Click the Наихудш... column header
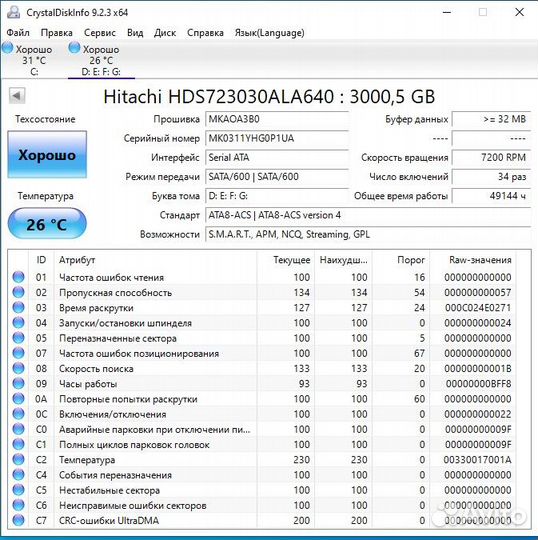 coord(343,260)
